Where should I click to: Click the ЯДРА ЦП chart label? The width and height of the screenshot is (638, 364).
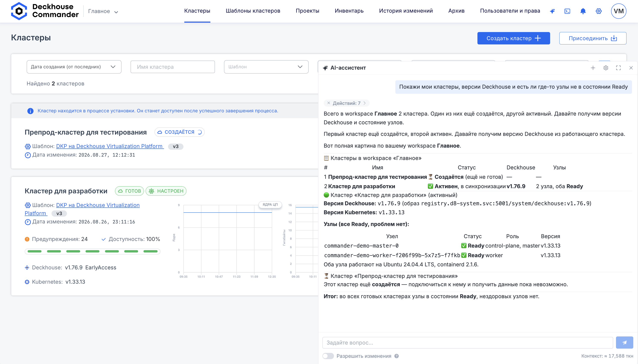pyautogui.click(x=270, y=204)
